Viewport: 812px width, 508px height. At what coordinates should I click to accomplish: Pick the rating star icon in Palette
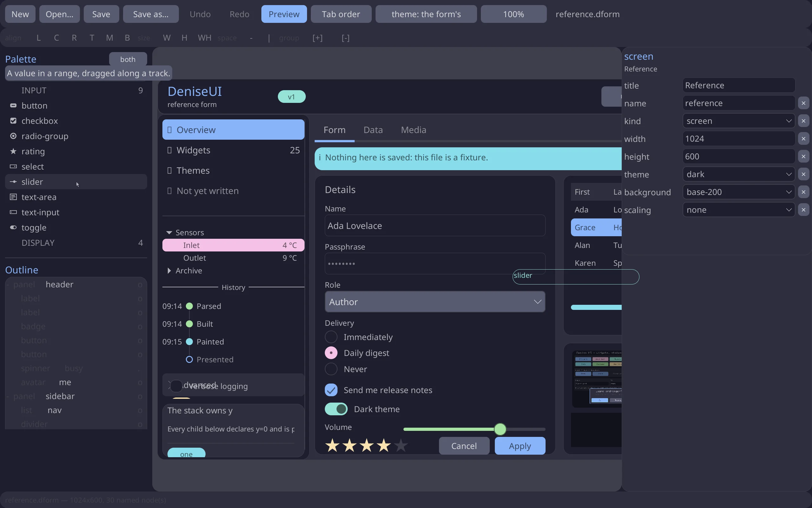coord(13,151)
